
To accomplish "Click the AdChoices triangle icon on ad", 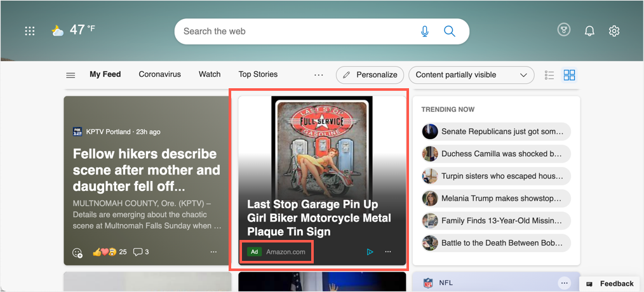I will (x=370, y=252).
